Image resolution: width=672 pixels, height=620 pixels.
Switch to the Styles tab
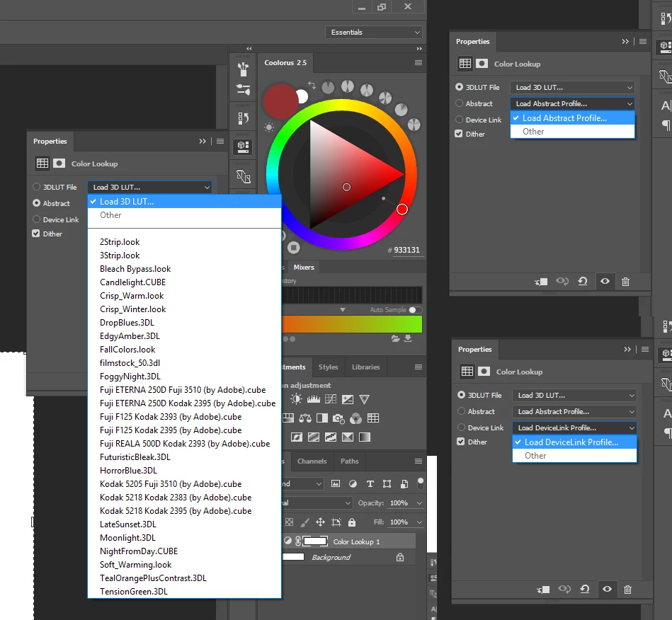click(329, 367)
